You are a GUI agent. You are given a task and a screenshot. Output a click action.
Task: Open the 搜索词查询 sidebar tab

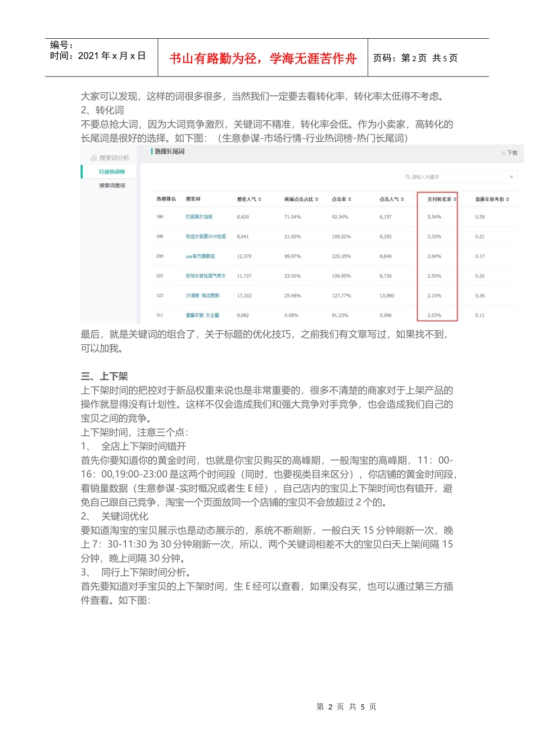pos(112,186)
